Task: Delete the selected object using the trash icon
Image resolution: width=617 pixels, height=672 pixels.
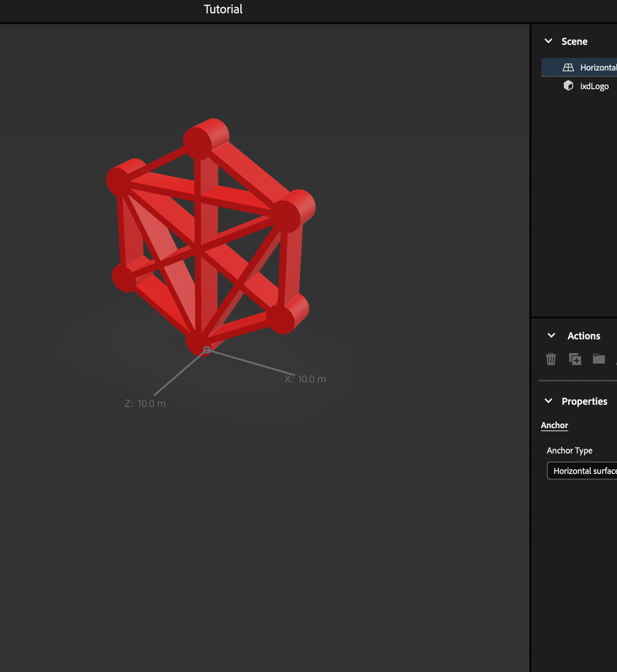Action: pos(551,359)
